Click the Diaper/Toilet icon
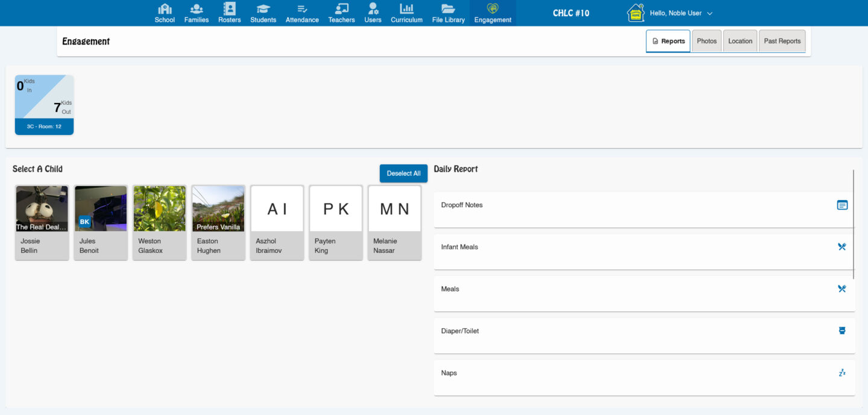 click(842, 331)
